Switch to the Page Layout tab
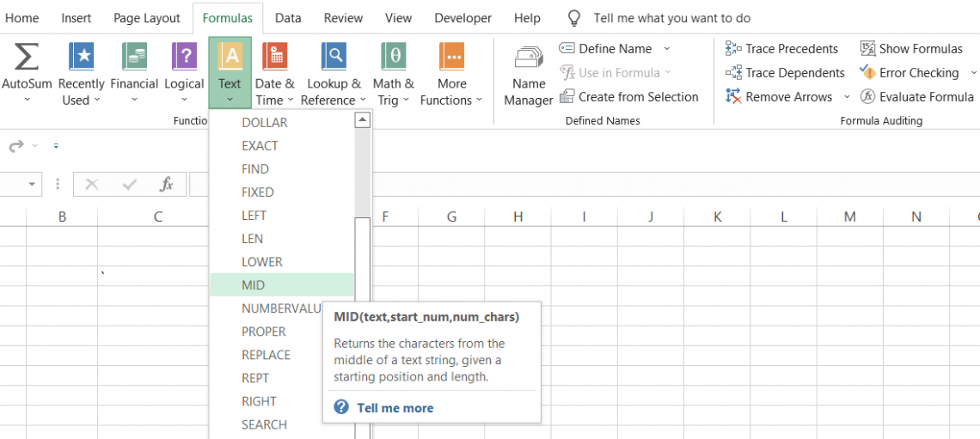The width and height of the screenshot is (980, 439). pyautogui.click(x=147, y=18)
